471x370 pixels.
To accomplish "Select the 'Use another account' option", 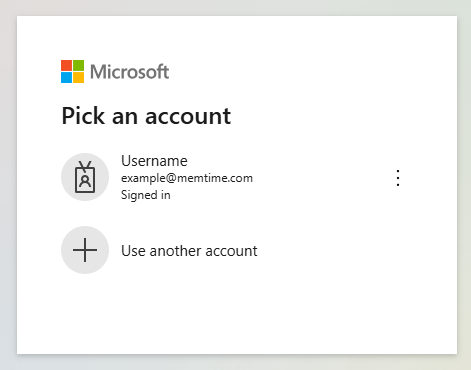I will [189, 251].
